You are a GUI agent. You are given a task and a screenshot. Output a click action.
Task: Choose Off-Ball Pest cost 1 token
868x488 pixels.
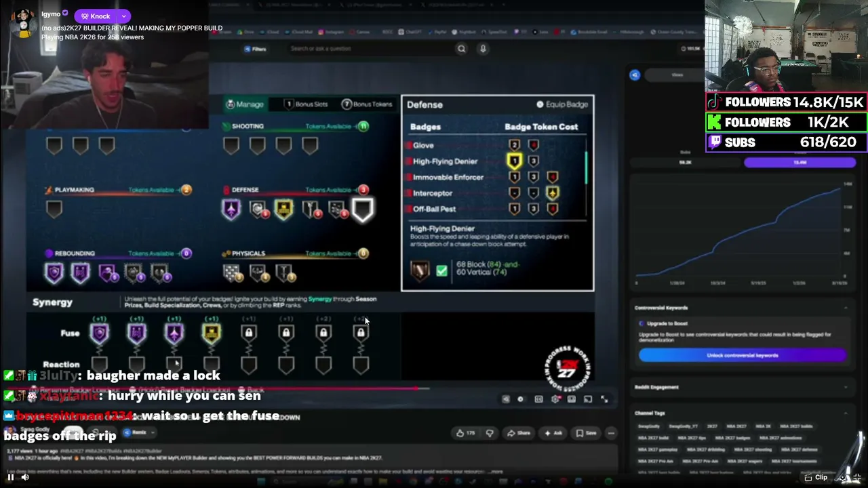[x=514, y=209]
